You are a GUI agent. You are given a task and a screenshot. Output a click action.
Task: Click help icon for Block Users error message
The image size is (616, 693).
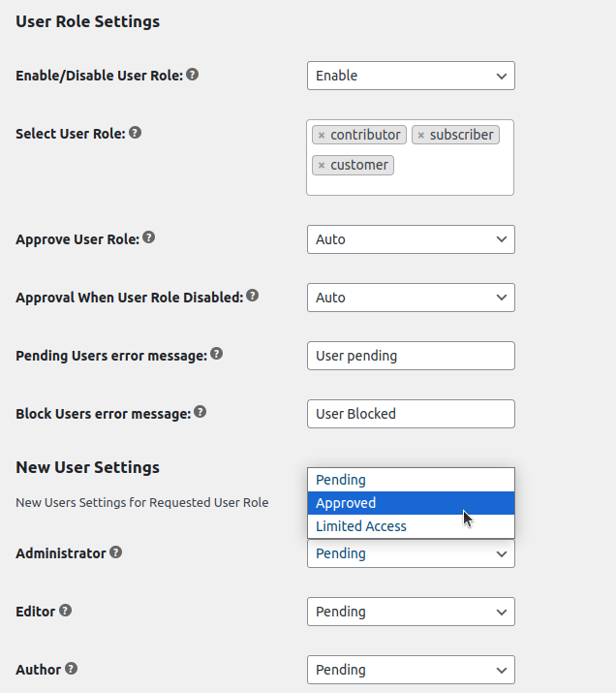pyautogui.click(x=200, y=412)
